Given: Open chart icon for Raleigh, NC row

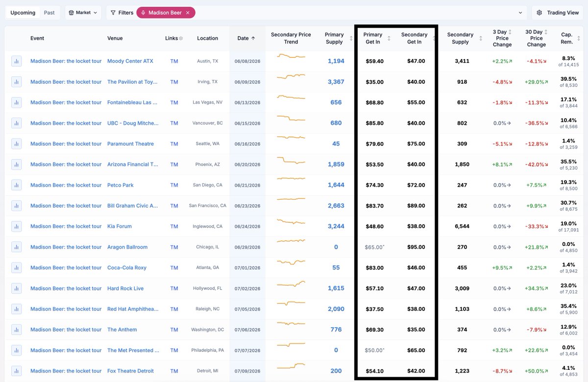Looking at the screenshot, I should tap(17, 309).
